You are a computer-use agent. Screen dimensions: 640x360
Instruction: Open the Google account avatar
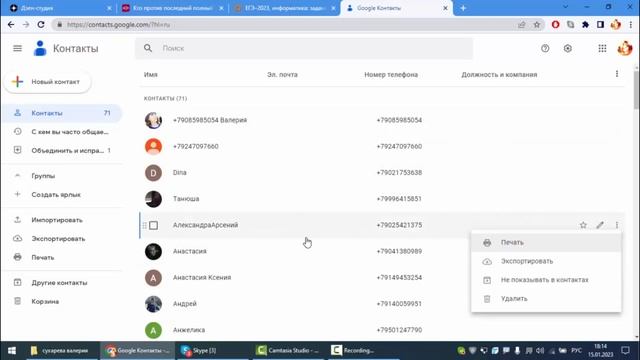pyautogui.click(x=624, y=49)
